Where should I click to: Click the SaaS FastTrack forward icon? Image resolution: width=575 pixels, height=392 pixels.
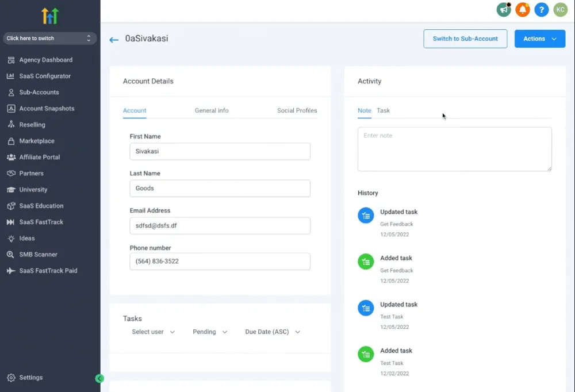(10, 222)
